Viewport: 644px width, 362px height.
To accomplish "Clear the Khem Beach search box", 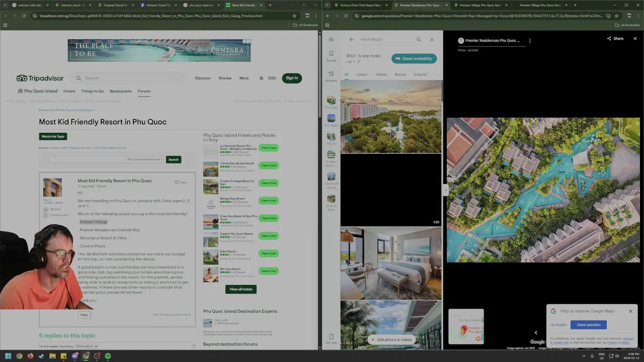I will (432, 39).
